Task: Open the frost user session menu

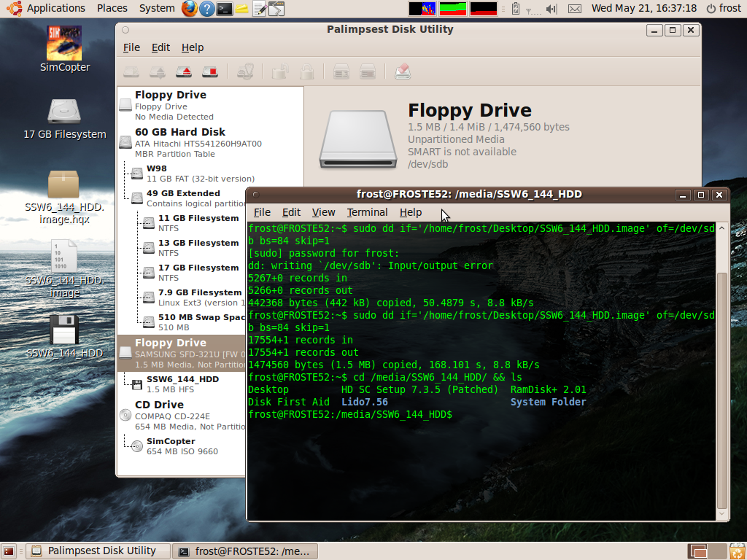Action: point(724,8)
